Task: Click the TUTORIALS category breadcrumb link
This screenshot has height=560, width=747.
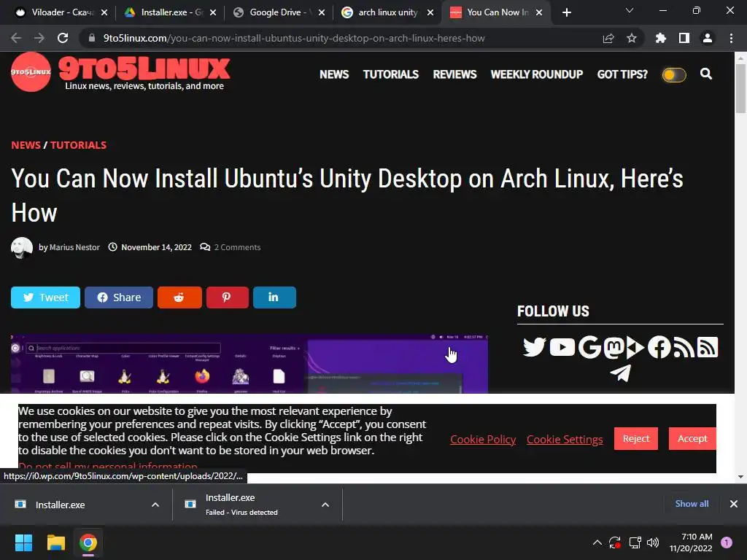Action: [79, 145]
